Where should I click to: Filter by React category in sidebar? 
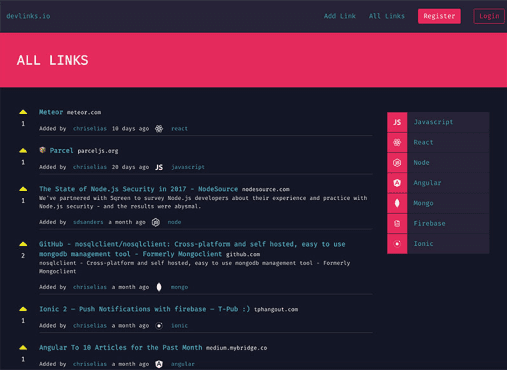pos(438,142)
